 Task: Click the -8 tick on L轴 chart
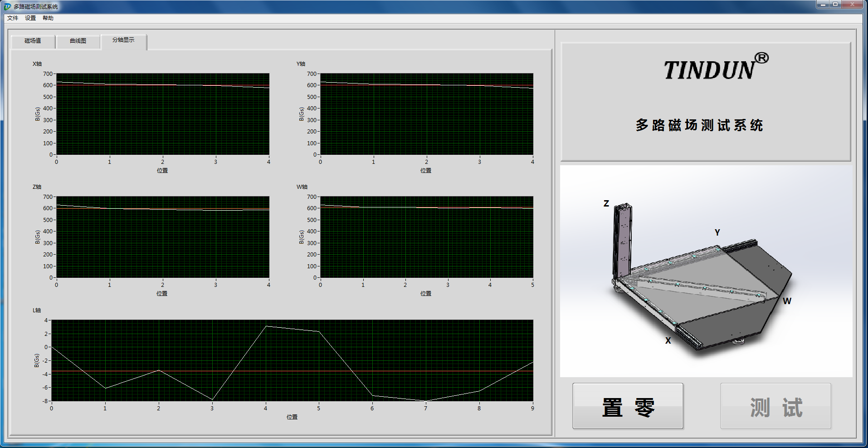click(x=45, y=401)
